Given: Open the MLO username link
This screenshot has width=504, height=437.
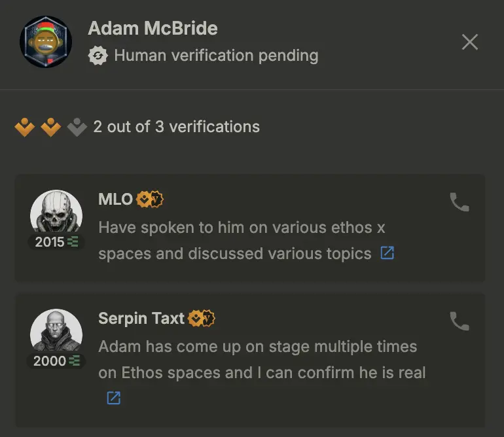Looking at the screenshot, I should click(x=115, y=200).
